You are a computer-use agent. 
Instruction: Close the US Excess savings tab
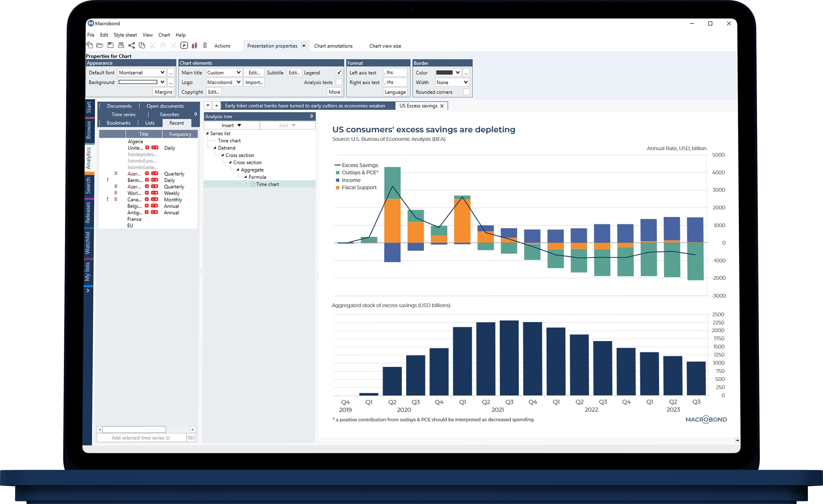tap(442, 106)
